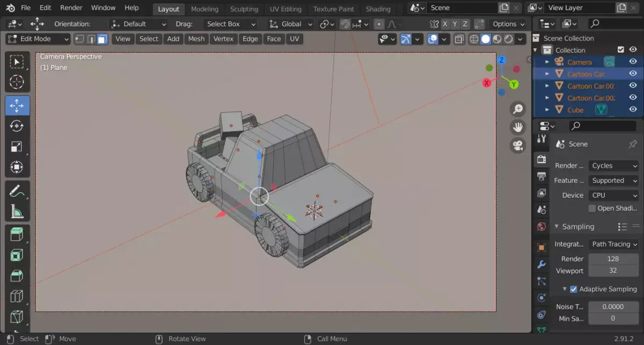
Task: Open the View Layer properties tab
Action: click(541, 193)
